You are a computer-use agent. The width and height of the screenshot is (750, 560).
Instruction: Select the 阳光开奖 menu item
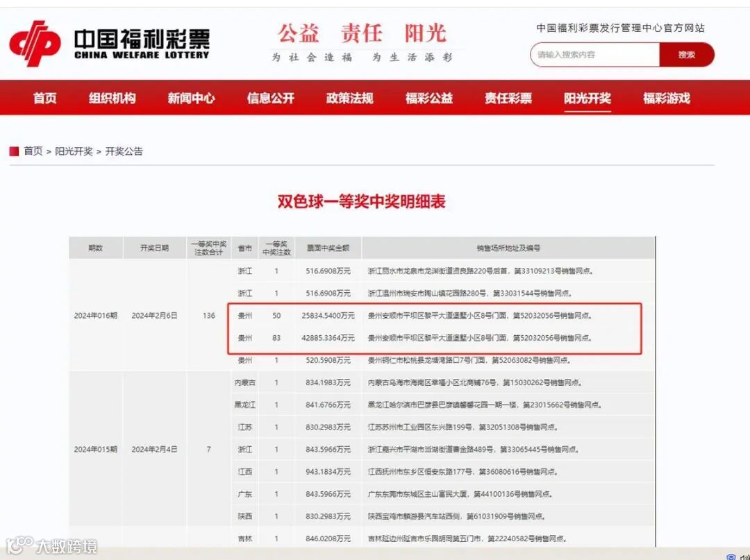(x=587, y=99)
